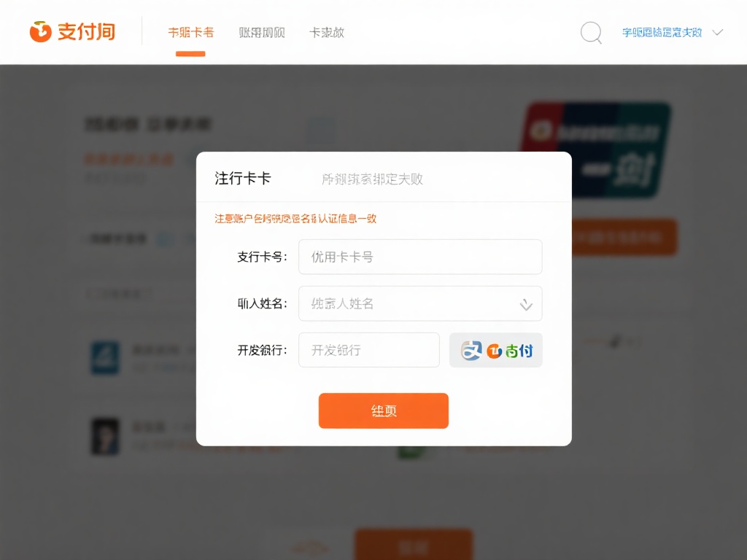Select the blue bank icon in background list
Screen dimensions: 747x560
tap(105, 357)
